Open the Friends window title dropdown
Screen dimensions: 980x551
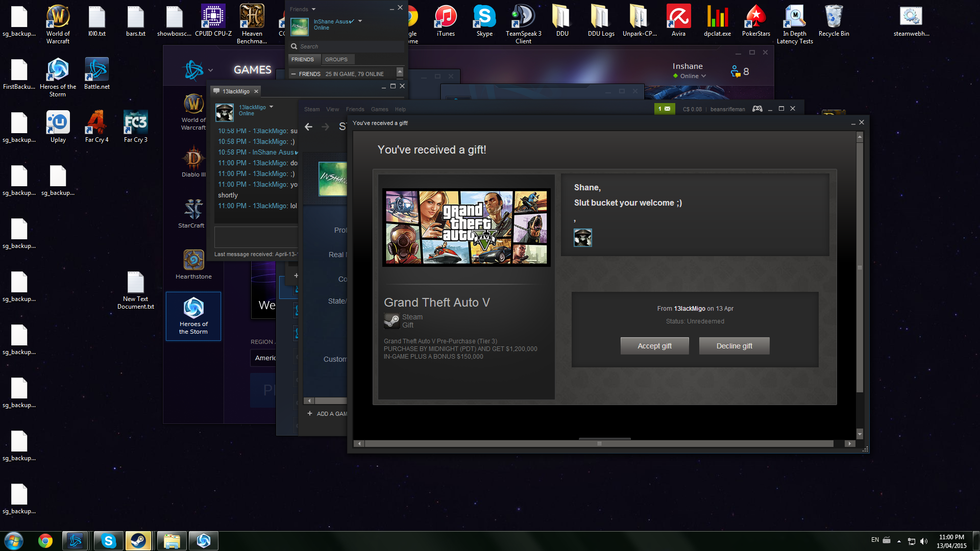click(313, 9)
